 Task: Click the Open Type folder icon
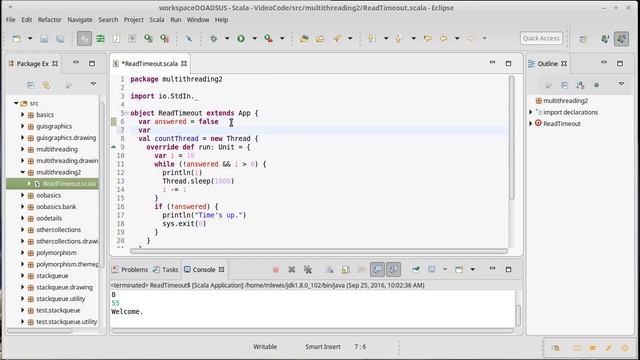coord(304,38)
